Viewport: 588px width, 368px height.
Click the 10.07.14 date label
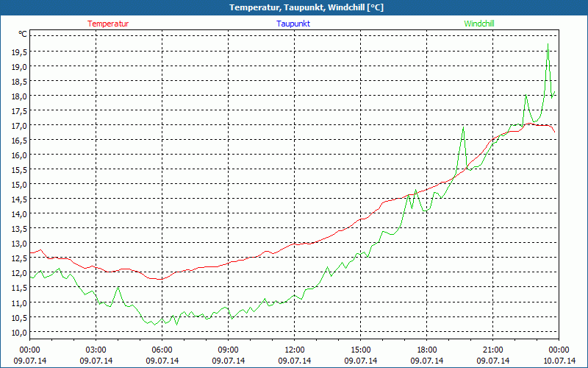click(x=559, y=361)
